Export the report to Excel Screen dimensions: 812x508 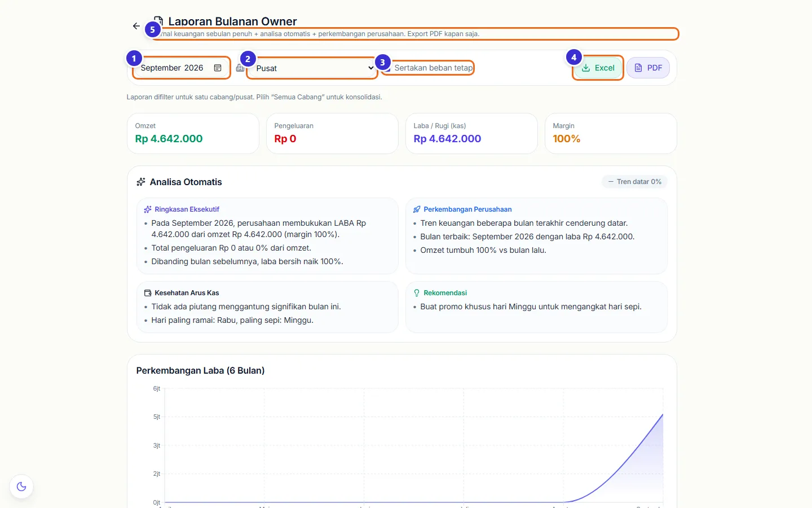(x=598, y=68)
